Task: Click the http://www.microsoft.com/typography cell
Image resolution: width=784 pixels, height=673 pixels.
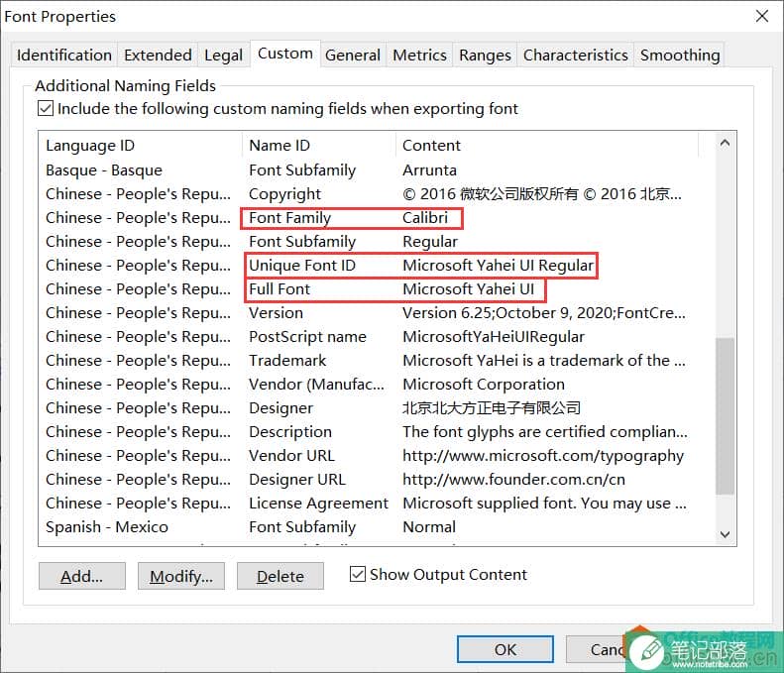Action: coord(543,456)
